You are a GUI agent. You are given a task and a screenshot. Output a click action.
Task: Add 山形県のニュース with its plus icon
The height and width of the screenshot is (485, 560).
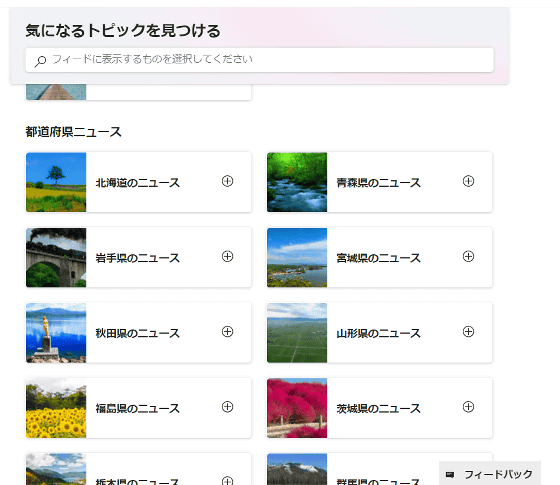pyautogui.click(x=468, y=332)
